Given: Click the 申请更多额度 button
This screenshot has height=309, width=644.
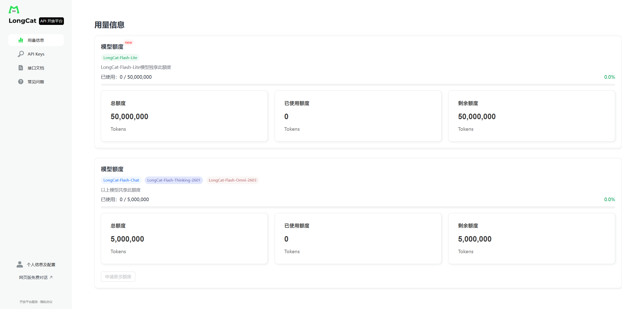Looking at the screenshot, I should coord(118,277).
